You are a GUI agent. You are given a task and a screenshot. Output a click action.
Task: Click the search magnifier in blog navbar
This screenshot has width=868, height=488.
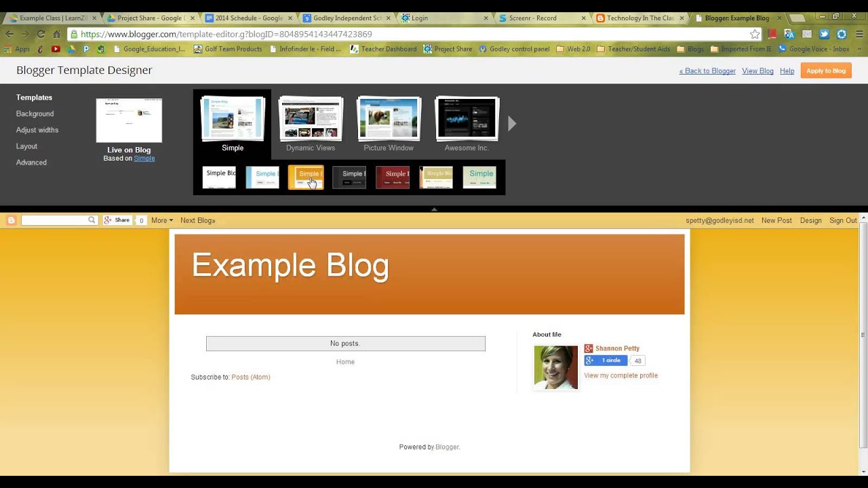[x=92, y=220]
